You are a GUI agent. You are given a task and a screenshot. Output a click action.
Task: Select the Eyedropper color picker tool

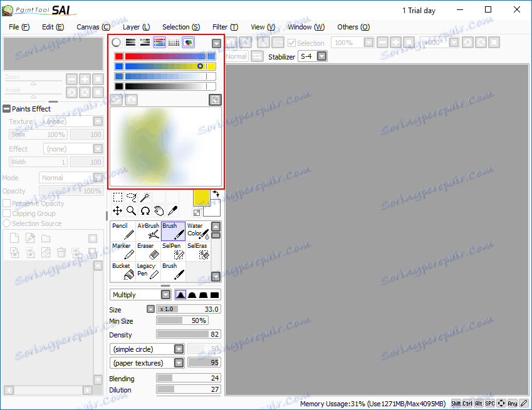click(x=173, y=211)
